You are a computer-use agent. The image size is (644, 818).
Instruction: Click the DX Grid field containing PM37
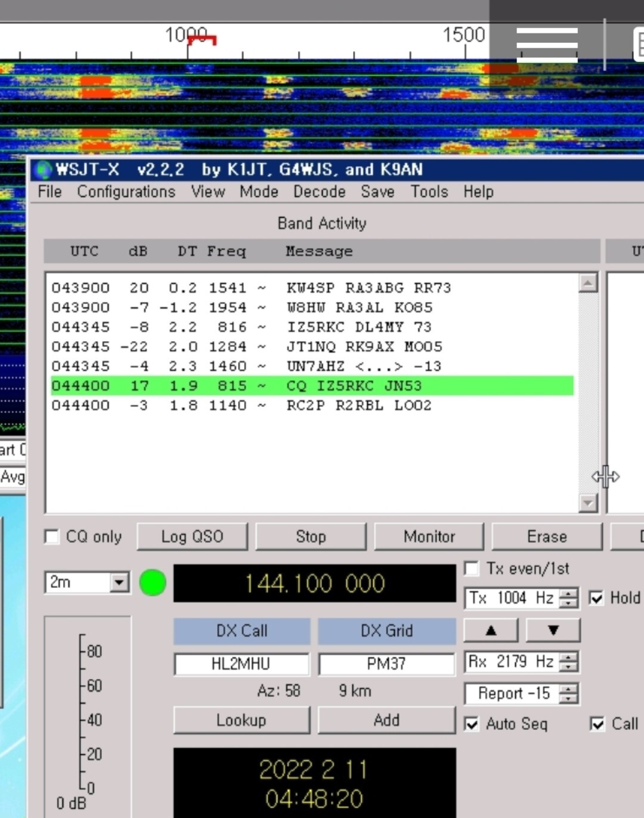(386, 664)
